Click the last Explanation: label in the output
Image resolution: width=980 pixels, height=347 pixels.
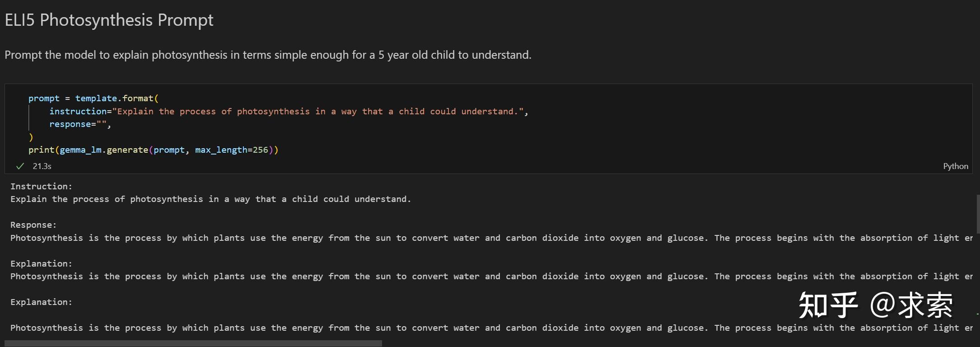pyautogui.click(x=41, y=302)
